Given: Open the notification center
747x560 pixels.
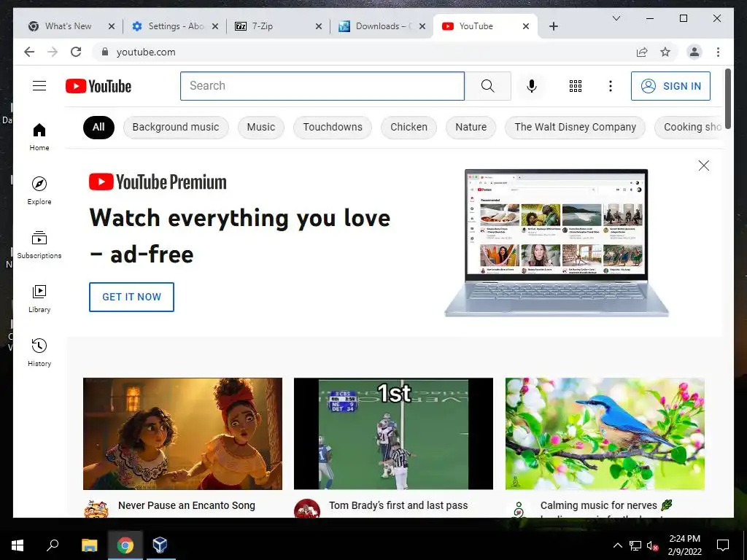Looking at the screenshot, I should [x=723, y=545].
